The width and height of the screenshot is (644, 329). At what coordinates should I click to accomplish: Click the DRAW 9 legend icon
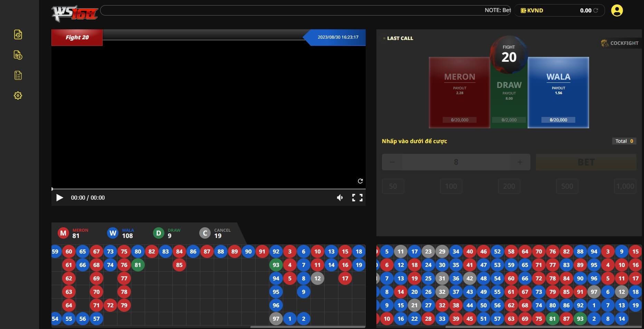pyautogui.click(x=158, y=233)
